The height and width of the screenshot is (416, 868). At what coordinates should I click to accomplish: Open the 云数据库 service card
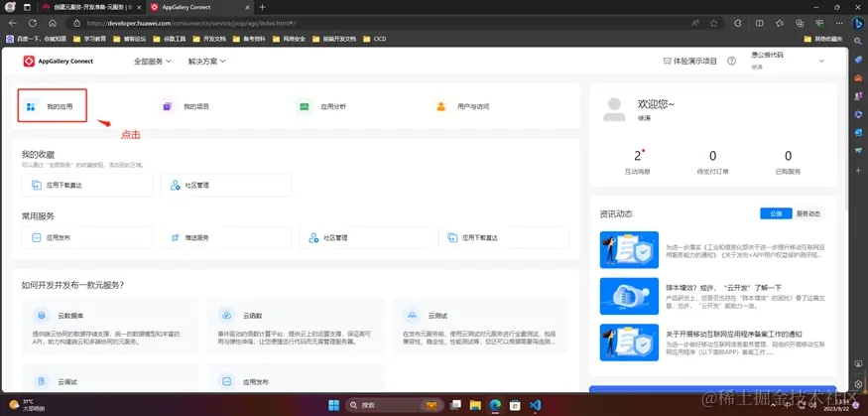click(109, 326)
